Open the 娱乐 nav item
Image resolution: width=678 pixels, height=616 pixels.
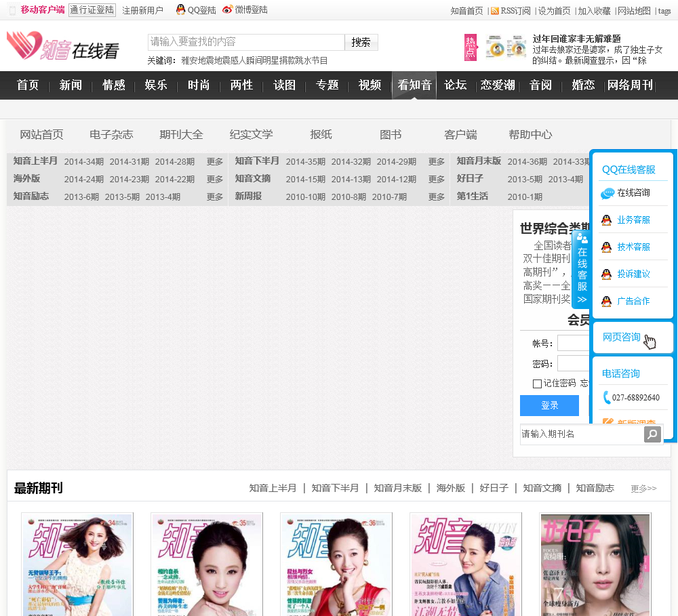[x=156, y=85]
